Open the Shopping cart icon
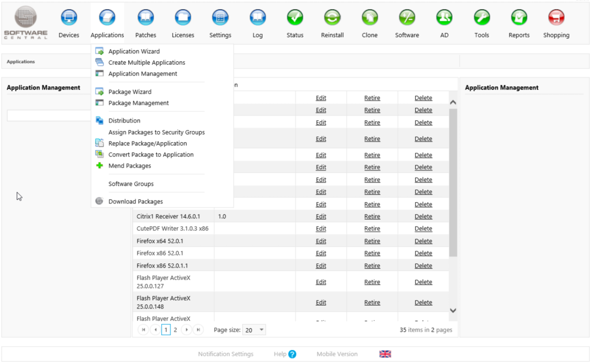Viewport: 592px width, 364px height. tap(556, 17)
